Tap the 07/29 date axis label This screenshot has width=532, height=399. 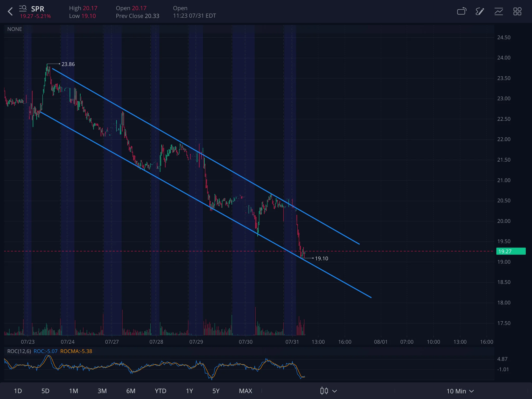coord(196,342)
